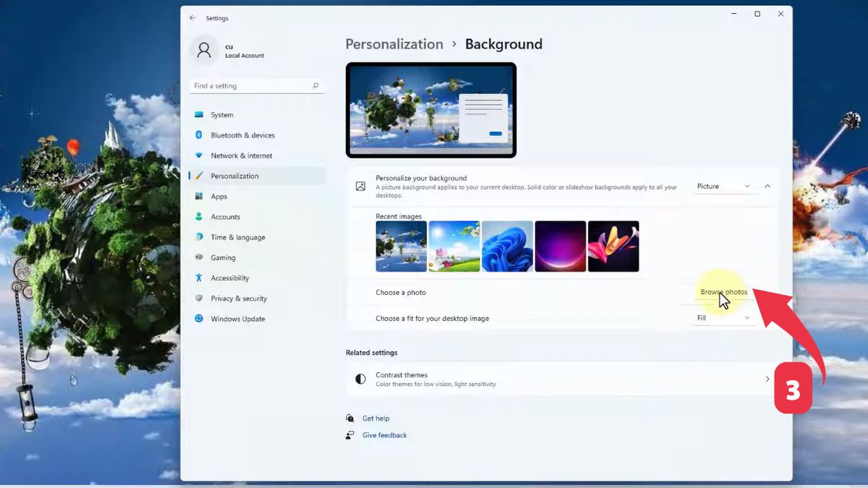
Task: Click the Contrast themes half-circle icon
Action: pyautogui.click(x=360, y=378)
